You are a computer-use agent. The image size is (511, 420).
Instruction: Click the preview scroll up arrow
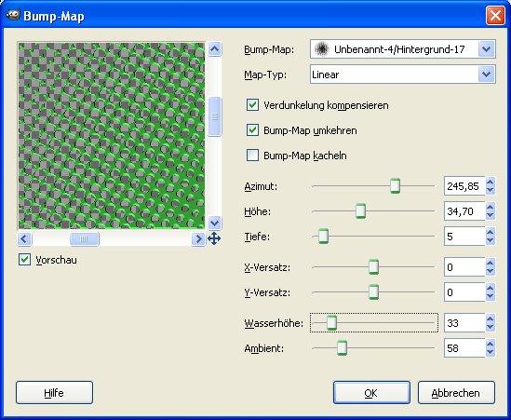[214, 49]
